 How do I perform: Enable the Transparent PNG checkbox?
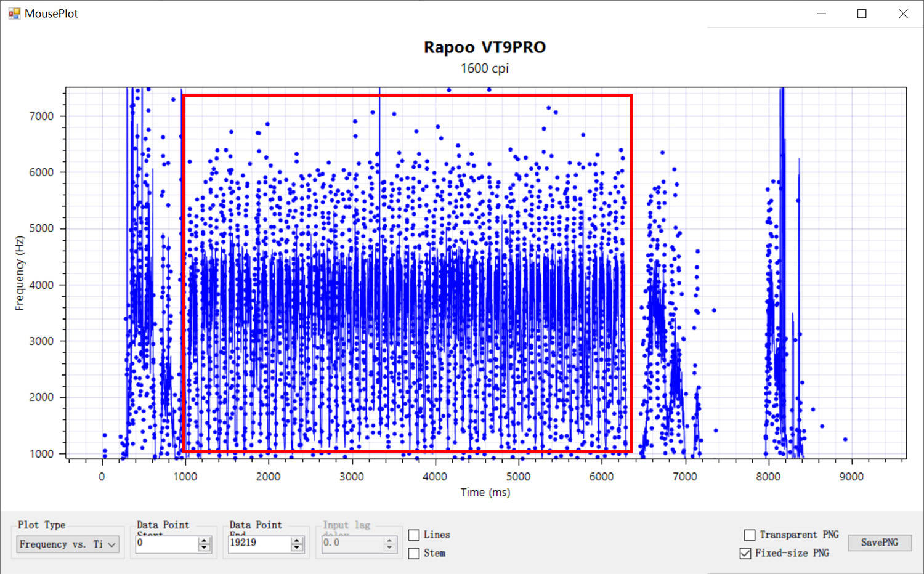point(750,535)
